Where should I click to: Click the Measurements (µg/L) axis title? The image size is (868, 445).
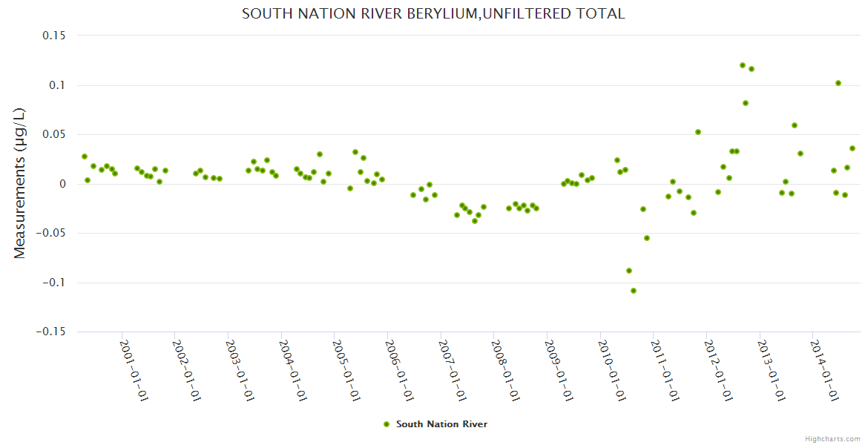point(20,183)
